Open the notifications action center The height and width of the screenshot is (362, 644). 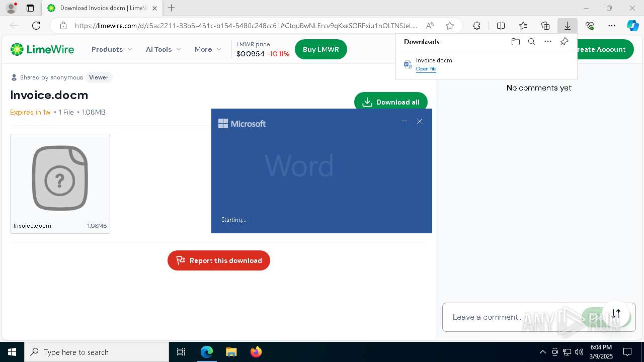[x=627, y=352]
